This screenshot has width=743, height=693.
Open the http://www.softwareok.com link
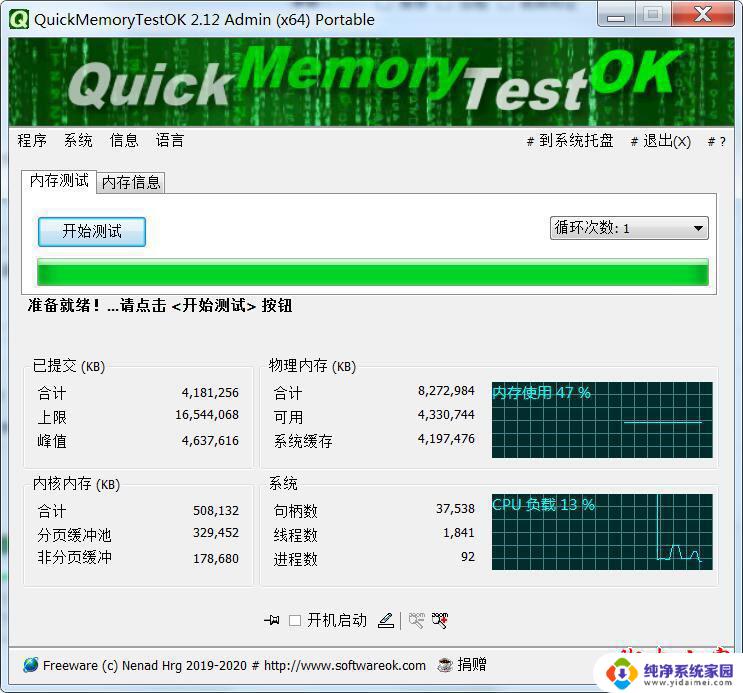[344, 666]
